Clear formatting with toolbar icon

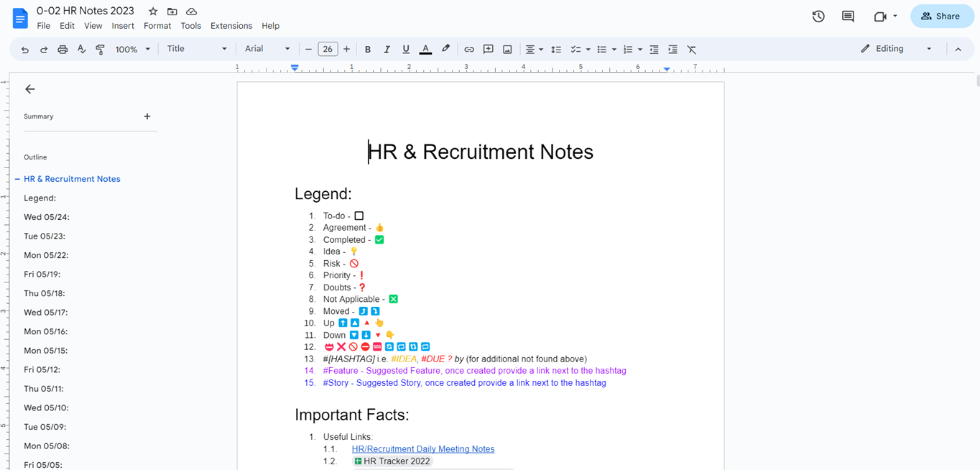[x=692, y=50]
